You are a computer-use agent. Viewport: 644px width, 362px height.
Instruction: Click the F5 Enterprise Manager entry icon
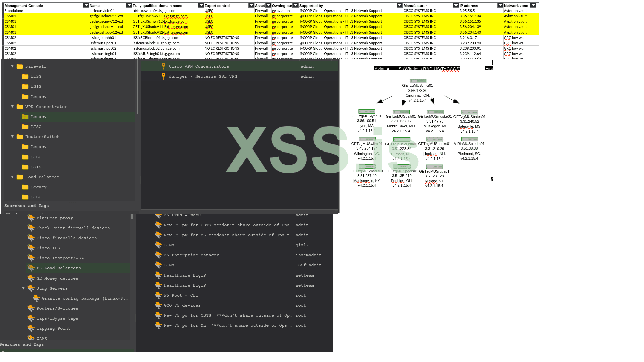pos(158,255)
